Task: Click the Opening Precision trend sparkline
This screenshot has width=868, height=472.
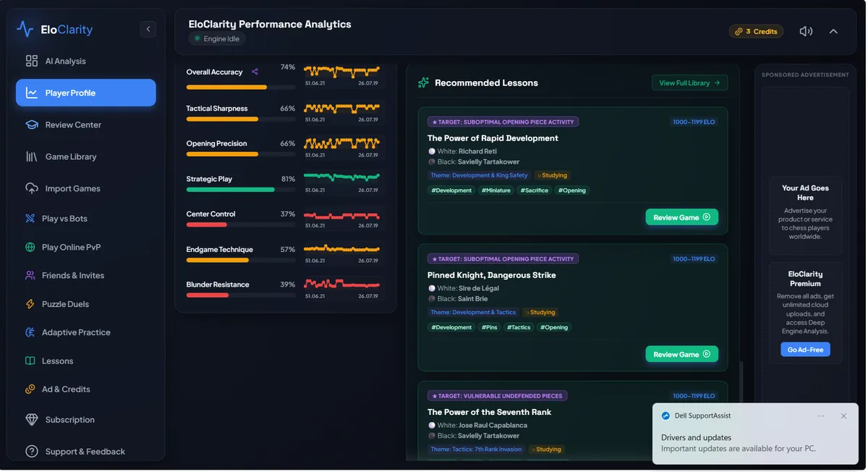Action: point(341,143)
